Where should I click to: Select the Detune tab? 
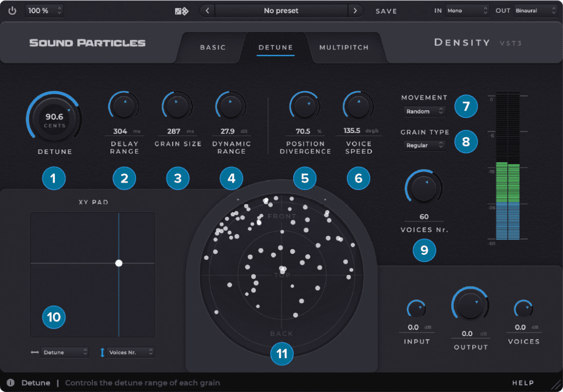276,47
